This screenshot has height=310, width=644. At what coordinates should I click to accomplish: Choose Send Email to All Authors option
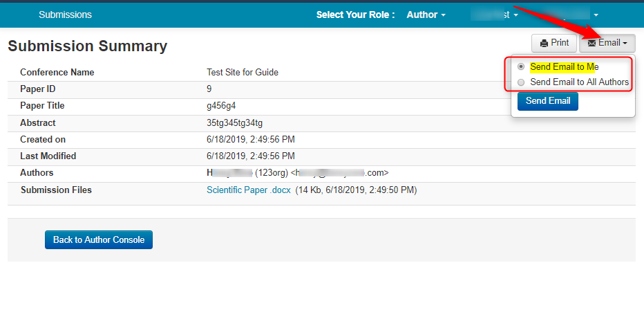click(521, 82)
